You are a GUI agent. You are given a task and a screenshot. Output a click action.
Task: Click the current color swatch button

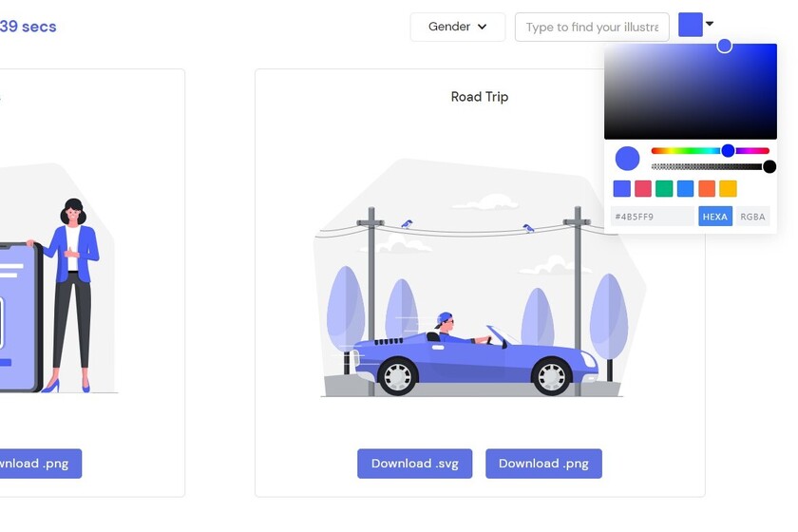pyautogui.click(x=690, y=25)
